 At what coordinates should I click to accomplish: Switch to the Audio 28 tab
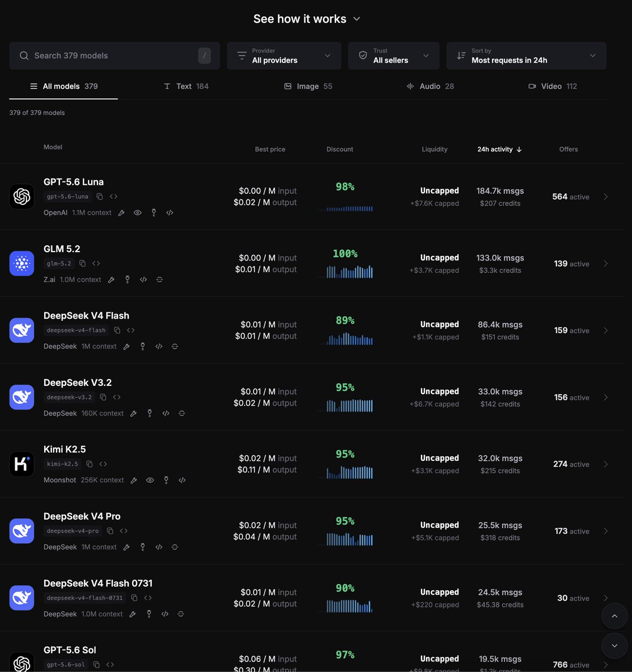click(430, 86)
